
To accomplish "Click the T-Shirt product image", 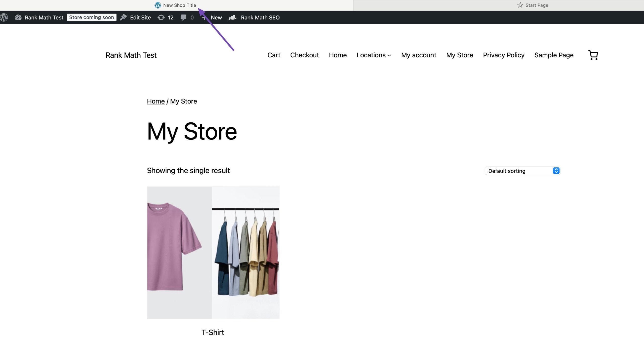I will (x=213, y=252).
